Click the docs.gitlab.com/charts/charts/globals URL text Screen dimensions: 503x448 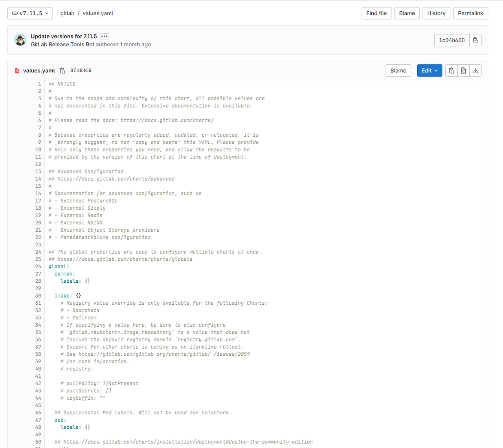pos(125,259)
